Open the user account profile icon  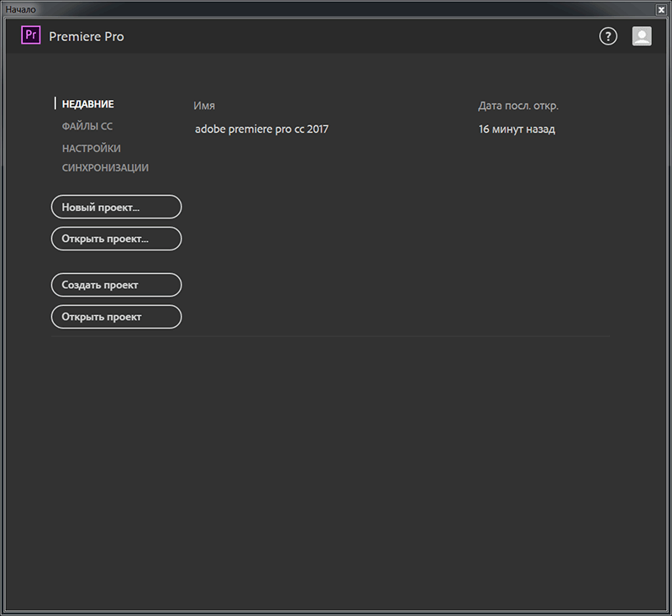coord(642,36)
